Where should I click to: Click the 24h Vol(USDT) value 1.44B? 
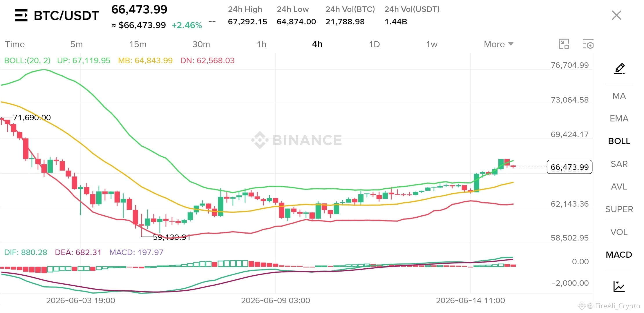pos(396,22)
